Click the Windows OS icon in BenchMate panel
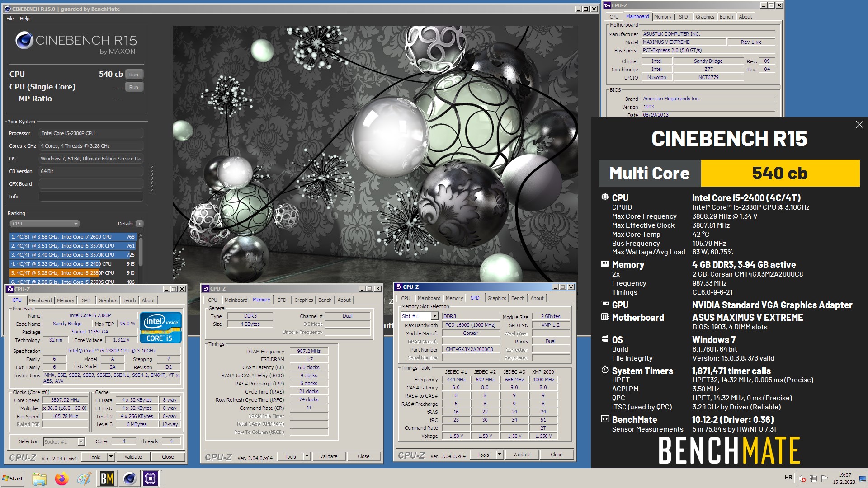868x488 pixels. (605, 339)
